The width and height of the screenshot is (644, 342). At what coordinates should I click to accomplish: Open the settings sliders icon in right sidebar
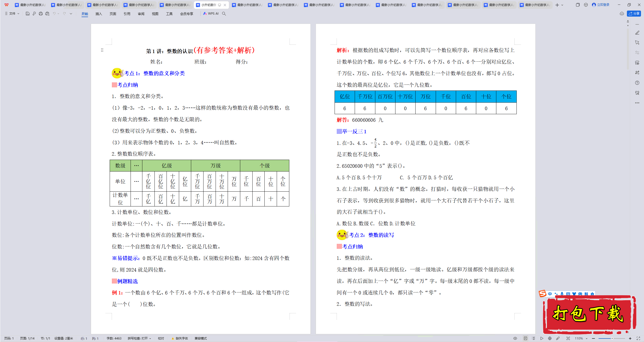[x=637, y=53]
